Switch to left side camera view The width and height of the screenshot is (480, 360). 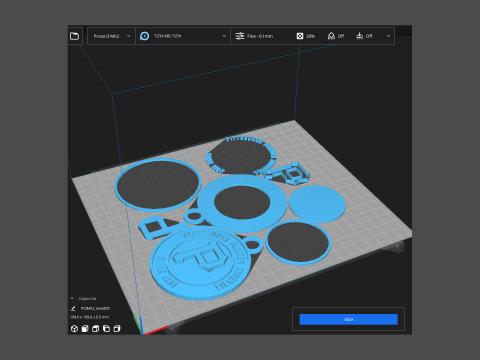tap(106, 329)
